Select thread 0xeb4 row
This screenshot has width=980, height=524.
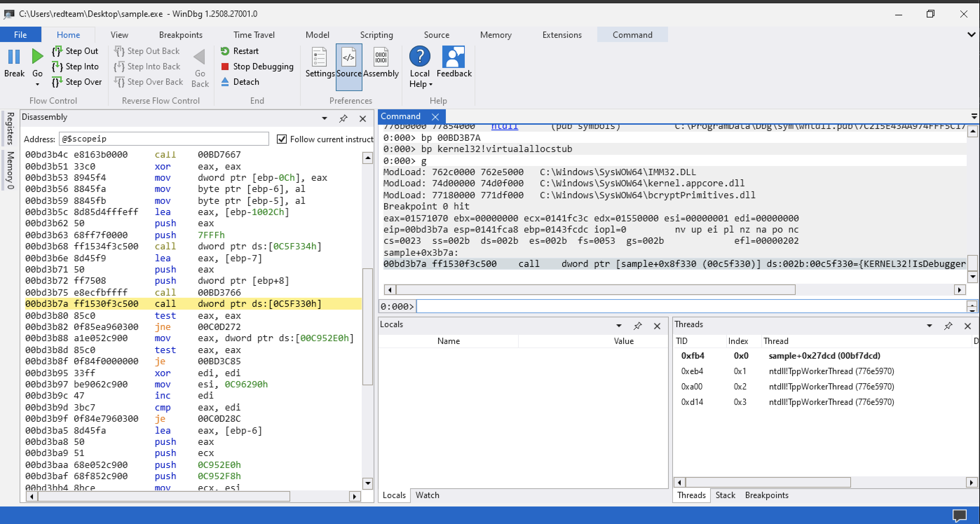click(x=823, y=371)
